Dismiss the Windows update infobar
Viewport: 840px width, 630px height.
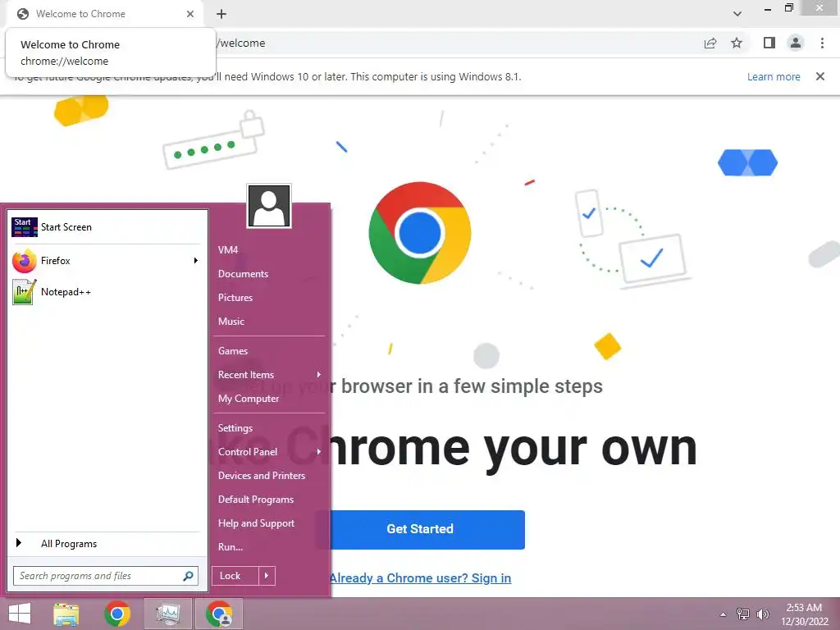point(820,76)
